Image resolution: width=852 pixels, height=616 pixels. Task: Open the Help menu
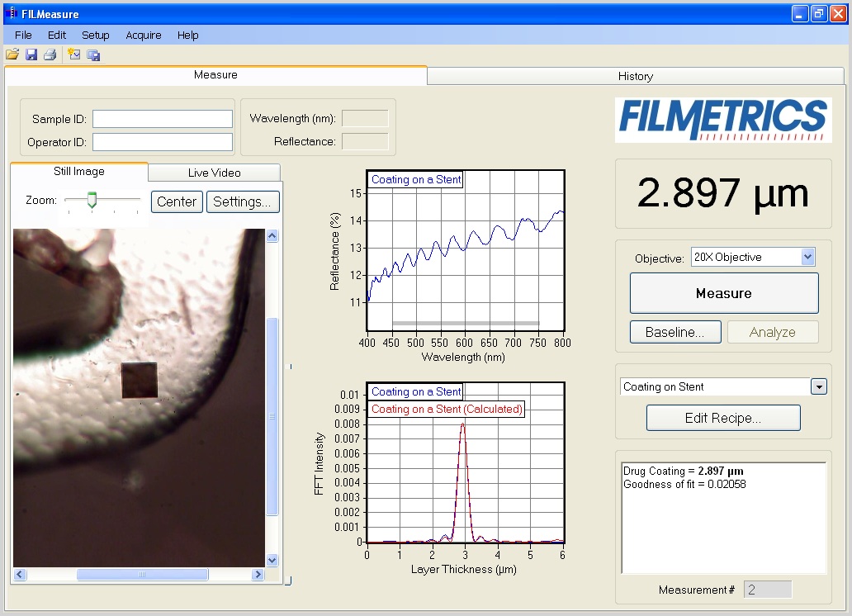point(188,36)
